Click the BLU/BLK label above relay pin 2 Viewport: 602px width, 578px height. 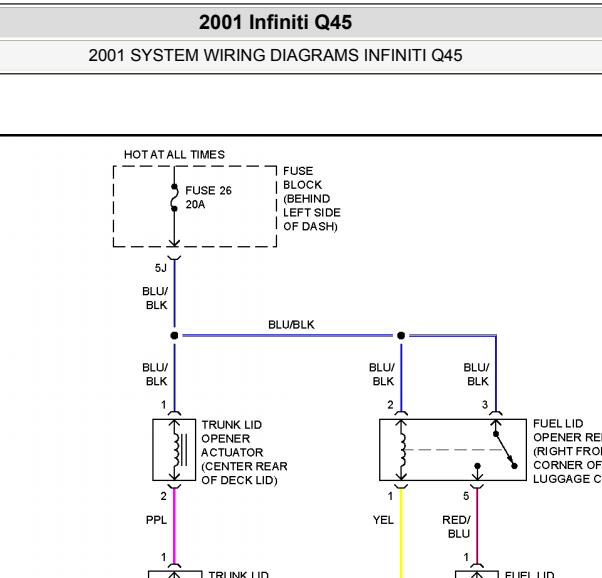(382, 374)
